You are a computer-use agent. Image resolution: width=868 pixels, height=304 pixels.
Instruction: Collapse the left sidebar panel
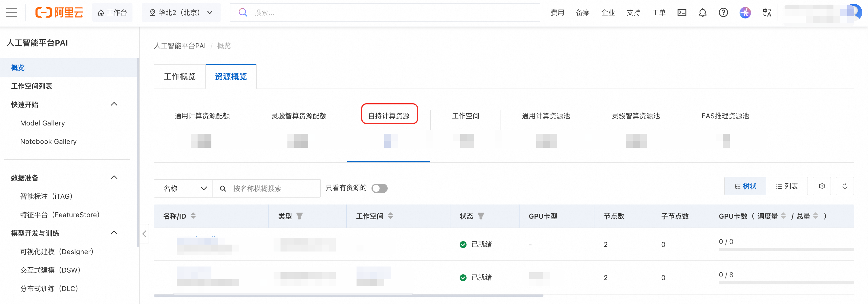[144, 234]
